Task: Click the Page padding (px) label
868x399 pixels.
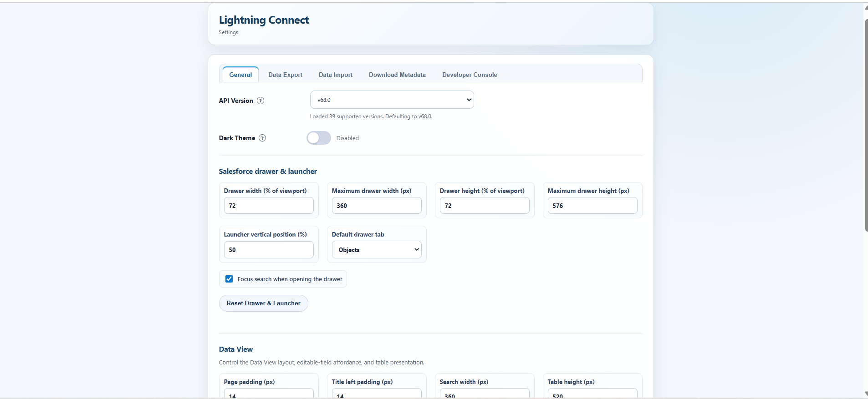Action: (250, 382)
